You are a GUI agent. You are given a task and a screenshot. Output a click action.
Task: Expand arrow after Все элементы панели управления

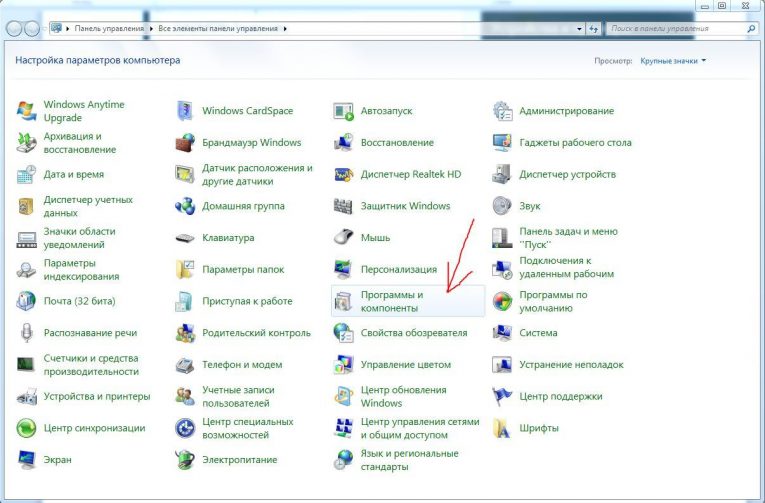click(x=285, y=29)
